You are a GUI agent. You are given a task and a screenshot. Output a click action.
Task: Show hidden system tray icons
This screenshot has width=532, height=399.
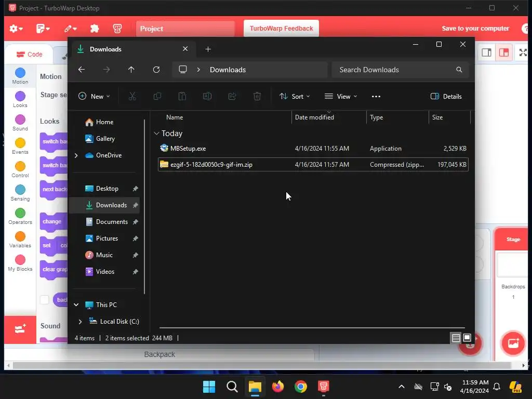402,387
